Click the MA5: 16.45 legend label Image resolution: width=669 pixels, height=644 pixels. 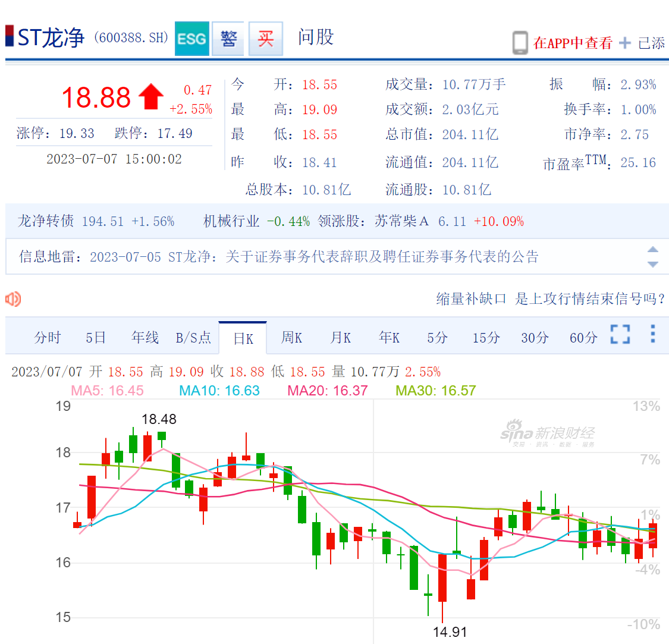click(107, 391)
